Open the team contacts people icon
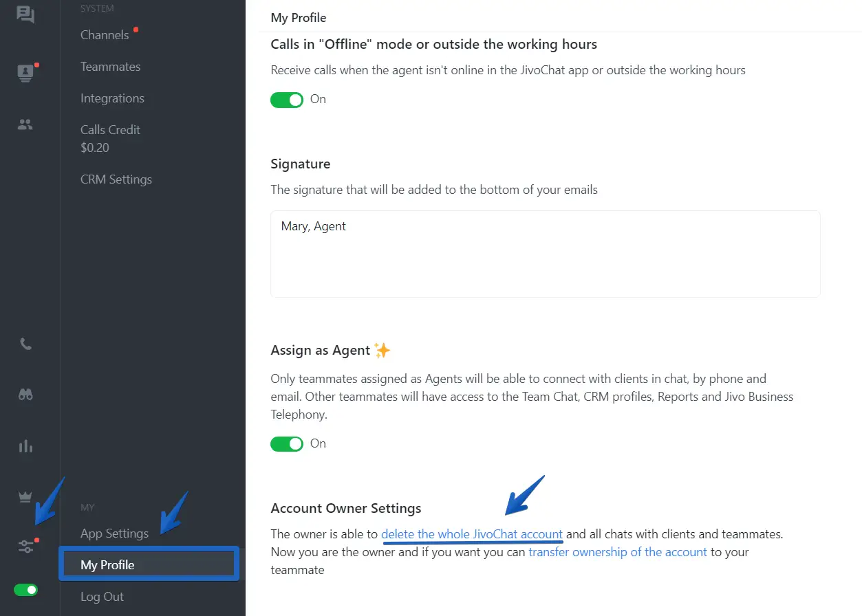Viewport: 862px width, 616px height. tap(25, 124)
